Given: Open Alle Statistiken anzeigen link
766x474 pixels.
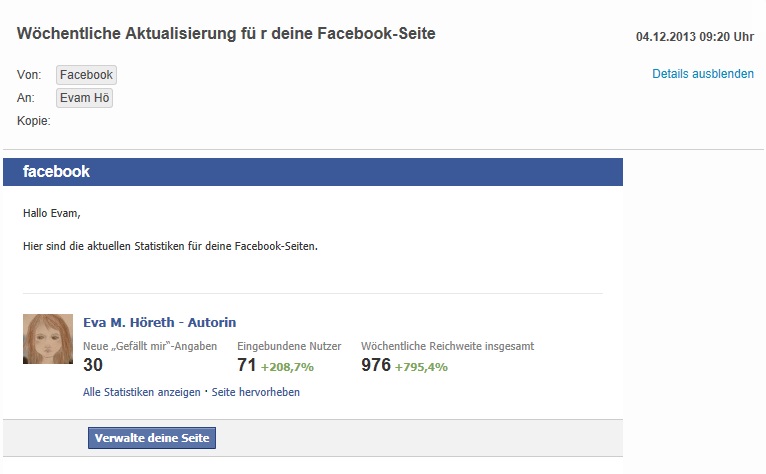Looking at the screenshot, I should click(142, 392).
